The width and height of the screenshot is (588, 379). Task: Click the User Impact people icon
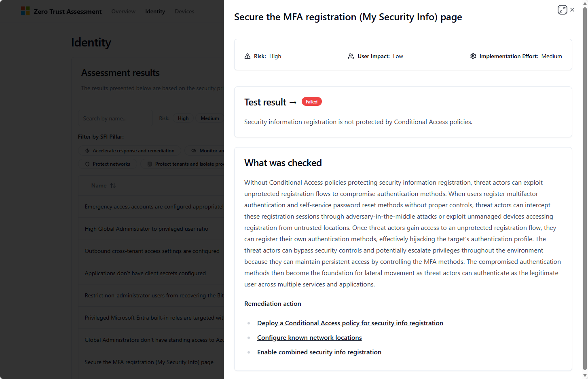(351, 56)
